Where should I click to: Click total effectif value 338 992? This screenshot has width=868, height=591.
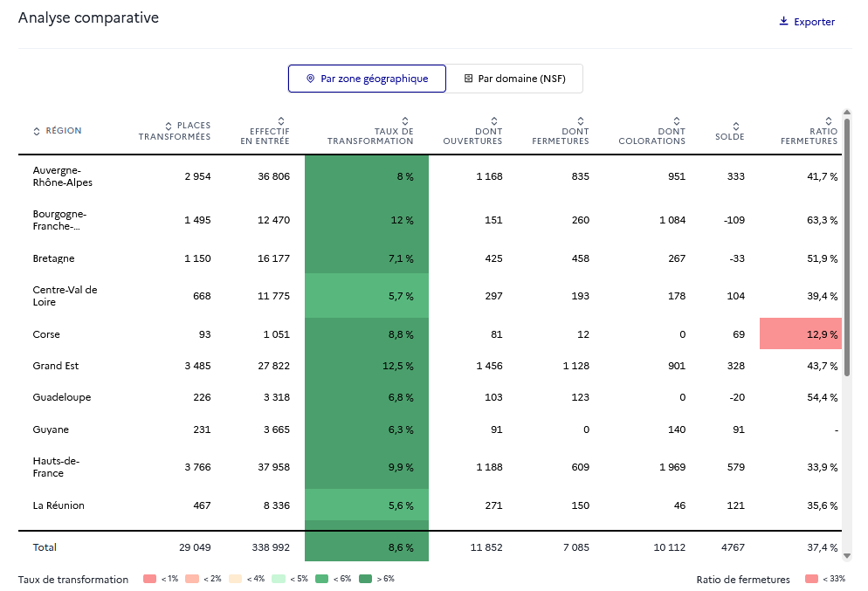point(271,547)
